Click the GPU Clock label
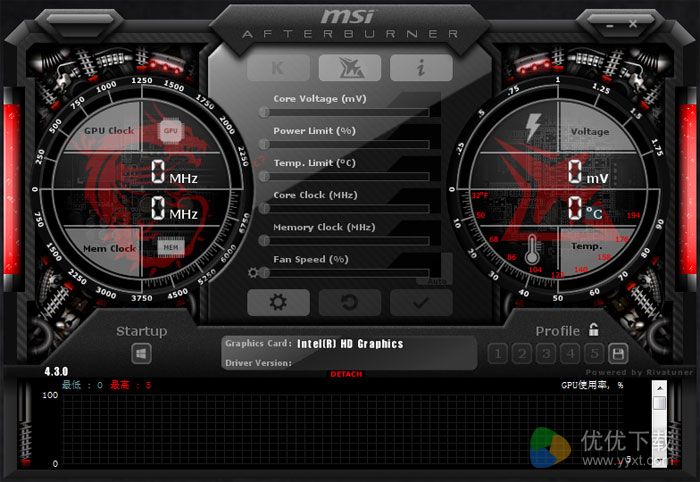700x482 pixels. click(109, 131)
